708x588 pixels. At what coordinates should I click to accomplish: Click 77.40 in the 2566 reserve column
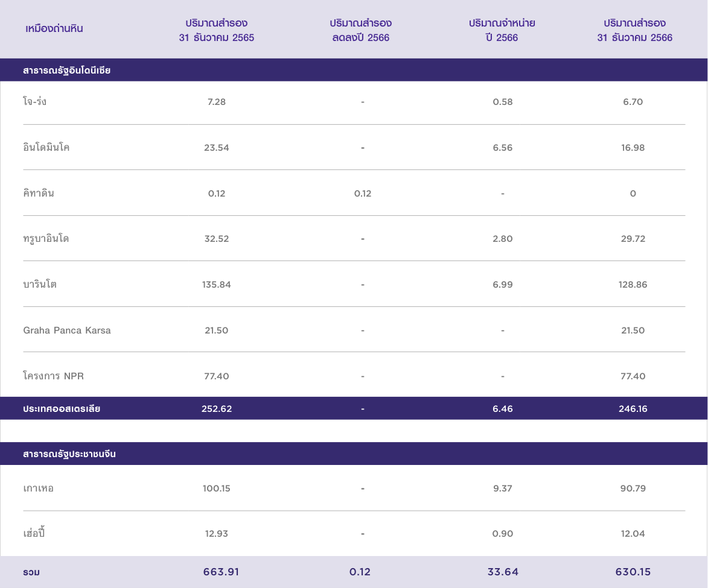click(633, 376)
